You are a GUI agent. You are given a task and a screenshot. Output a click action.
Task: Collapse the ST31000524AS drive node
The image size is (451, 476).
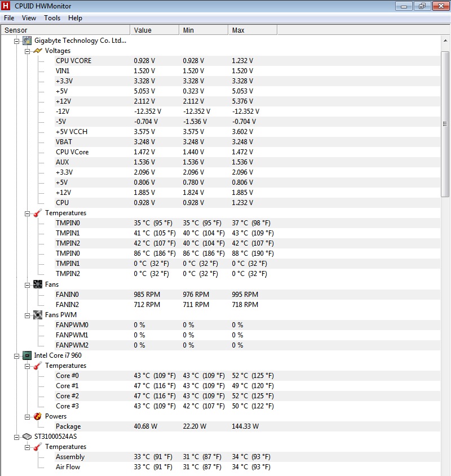[x=17, y=437]
